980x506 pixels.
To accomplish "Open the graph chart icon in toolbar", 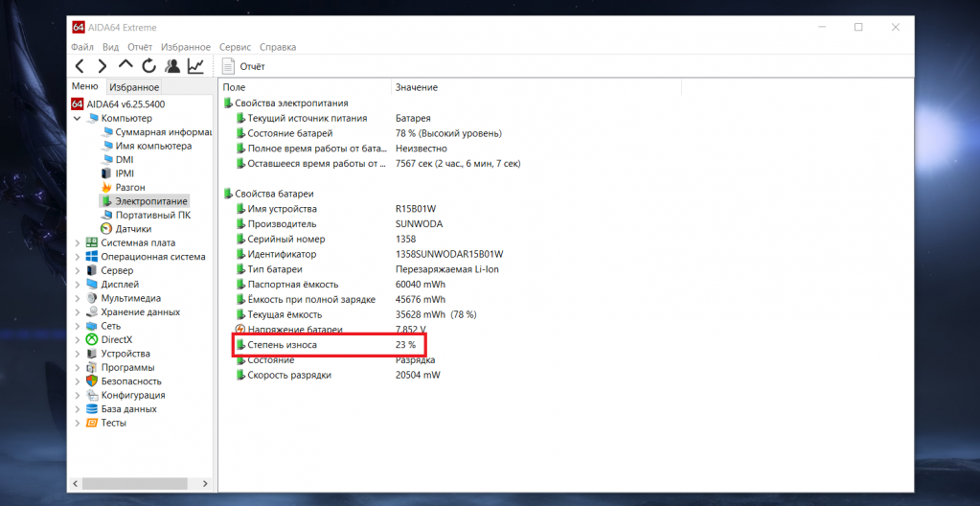I will (x=195, y=66).
